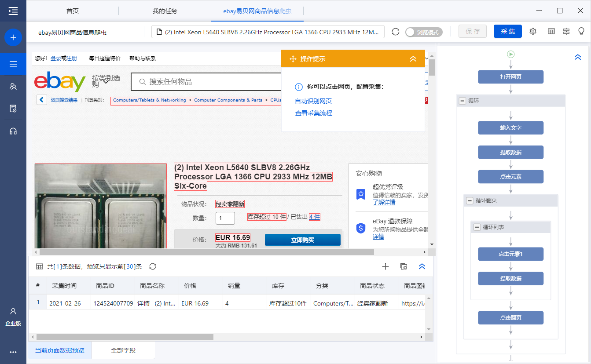Click the cell 124524007709
591x364 pixels.
click(x=113, y=303)
